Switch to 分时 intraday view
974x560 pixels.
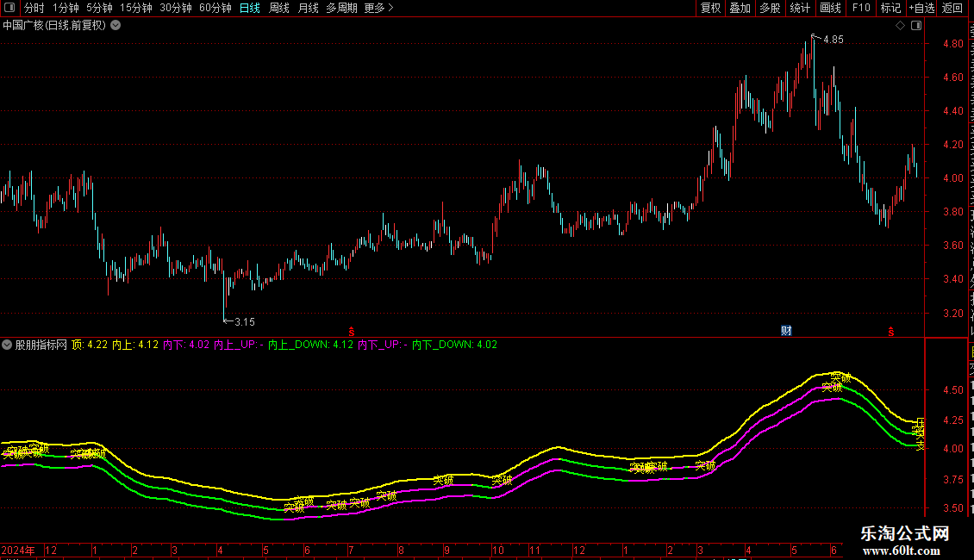tap(34, 8)
